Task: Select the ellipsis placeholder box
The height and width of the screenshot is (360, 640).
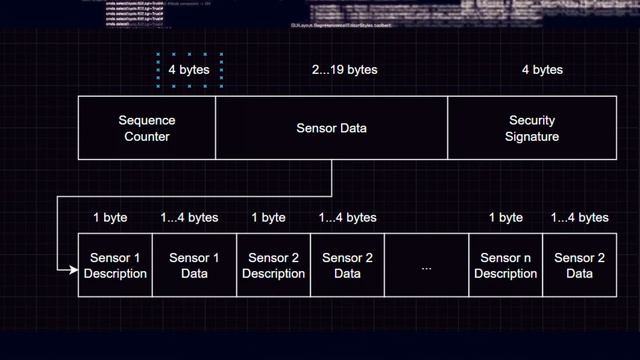Action: [427, 265]
